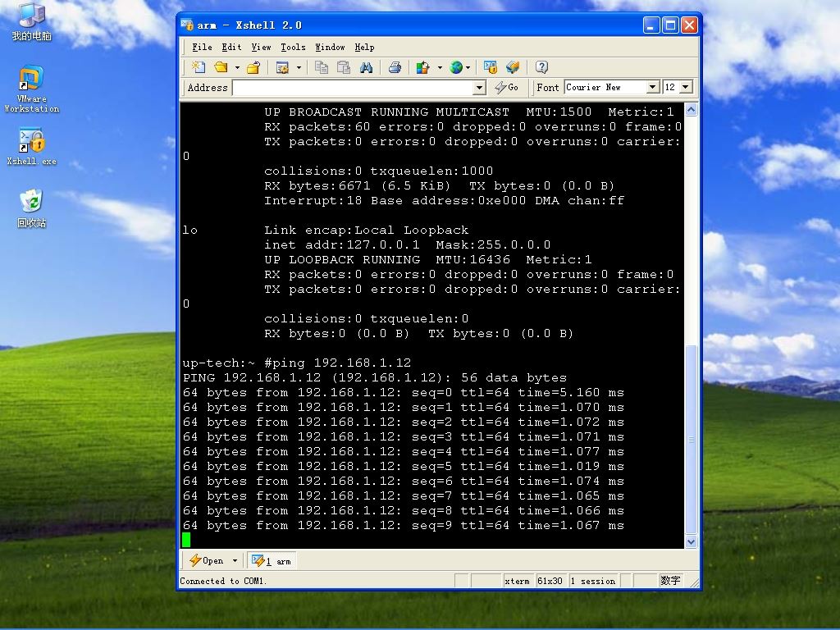This screenshot has height=630, width=840.
Task: Open the font size 12 dropdown
Action: point(686,87)
